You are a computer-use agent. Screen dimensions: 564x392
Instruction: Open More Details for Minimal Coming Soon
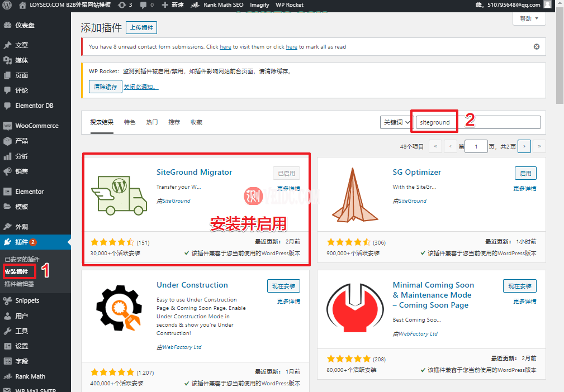tap(524, 301)
